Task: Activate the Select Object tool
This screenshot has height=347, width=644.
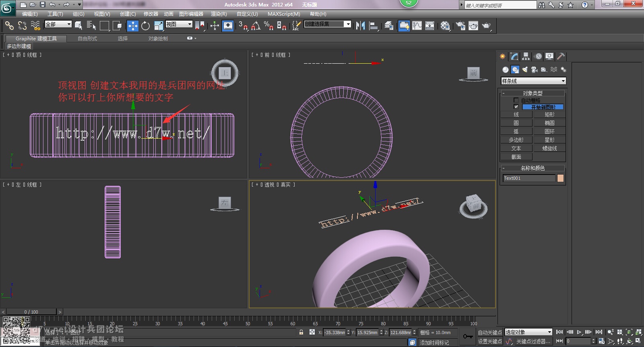Action: click(x=78, y=26)
